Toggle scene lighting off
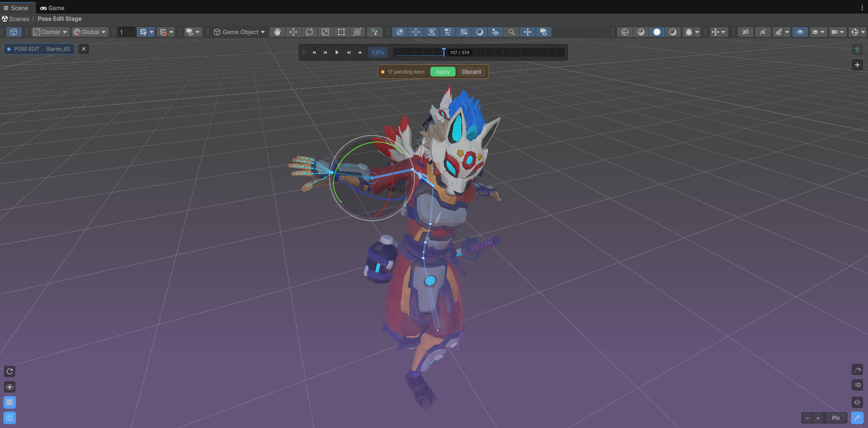 [x=762, y=32]
